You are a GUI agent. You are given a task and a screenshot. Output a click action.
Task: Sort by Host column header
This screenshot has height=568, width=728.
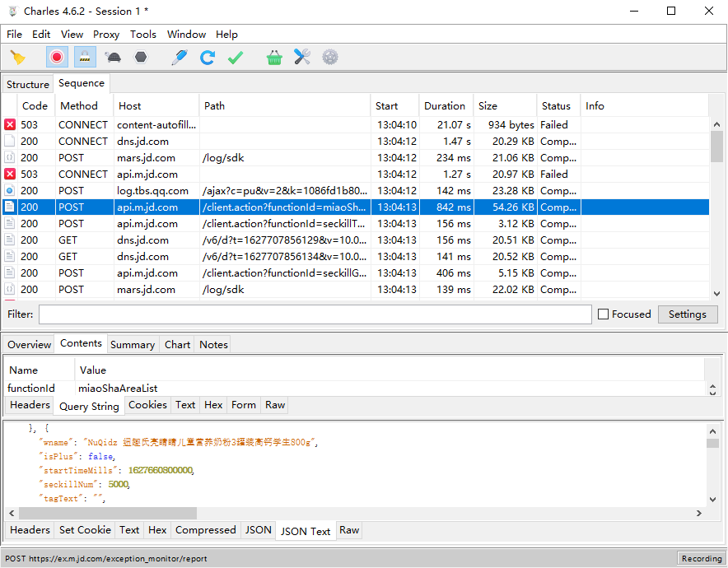click(156, 106)
